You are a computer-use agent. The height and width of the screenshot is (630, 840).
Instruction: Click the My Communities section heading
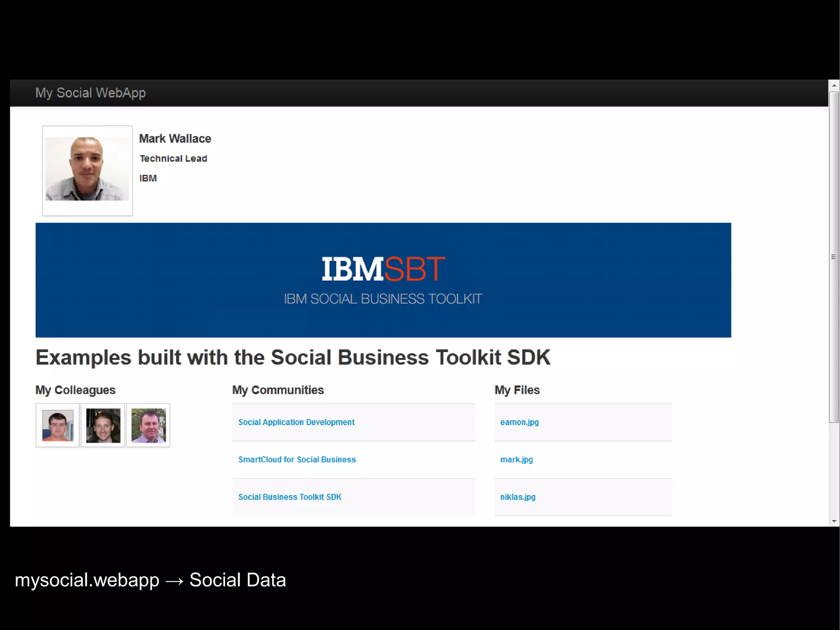coord(278,390)
